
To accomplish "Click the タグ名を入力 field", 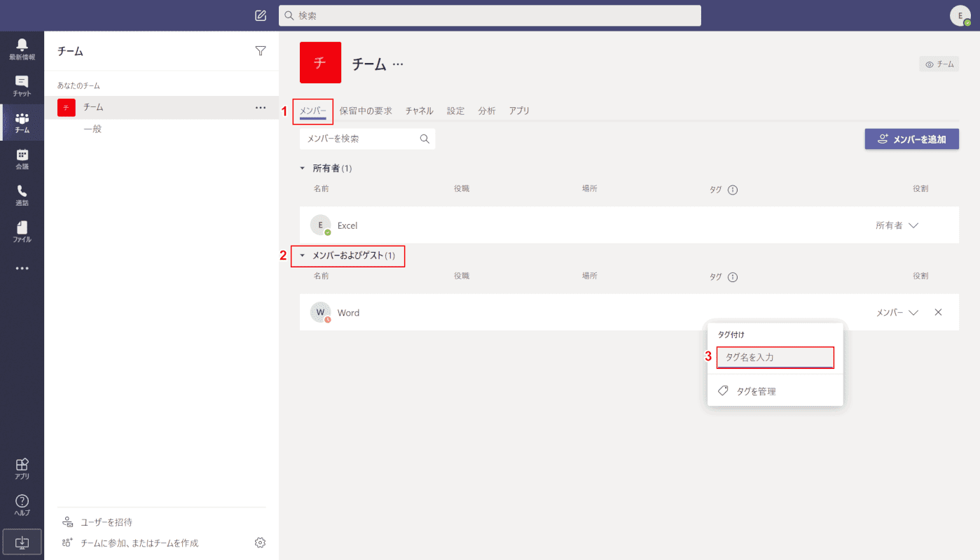I will [x=775, y=357].
